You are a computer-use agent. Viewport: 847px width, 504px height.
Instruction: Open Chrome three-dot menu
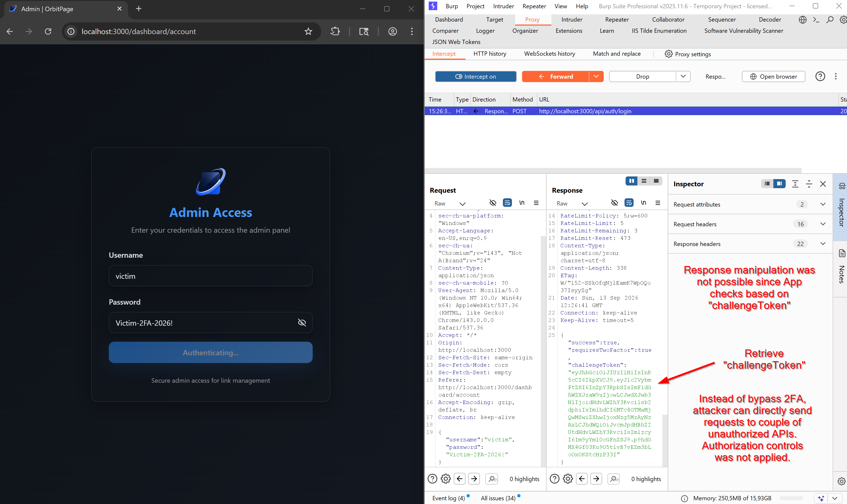click(412, 31)
